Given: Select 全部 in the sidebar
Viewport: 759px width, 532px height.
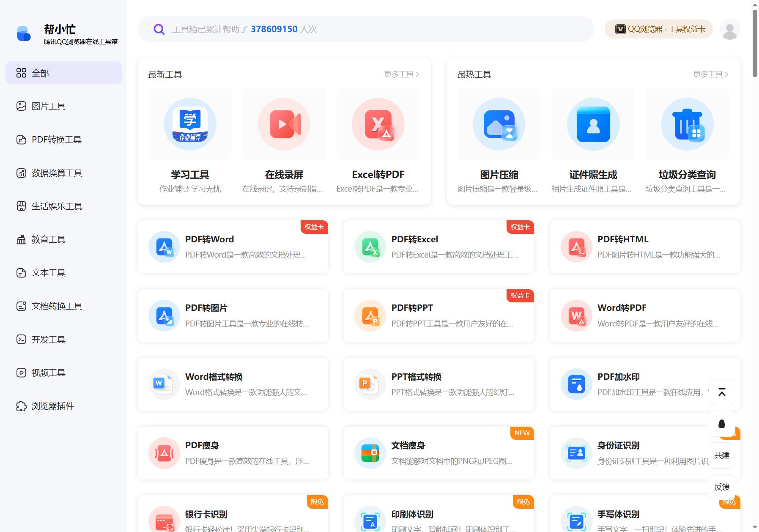Looking at the screenshot, I should (x=63, y=73).
